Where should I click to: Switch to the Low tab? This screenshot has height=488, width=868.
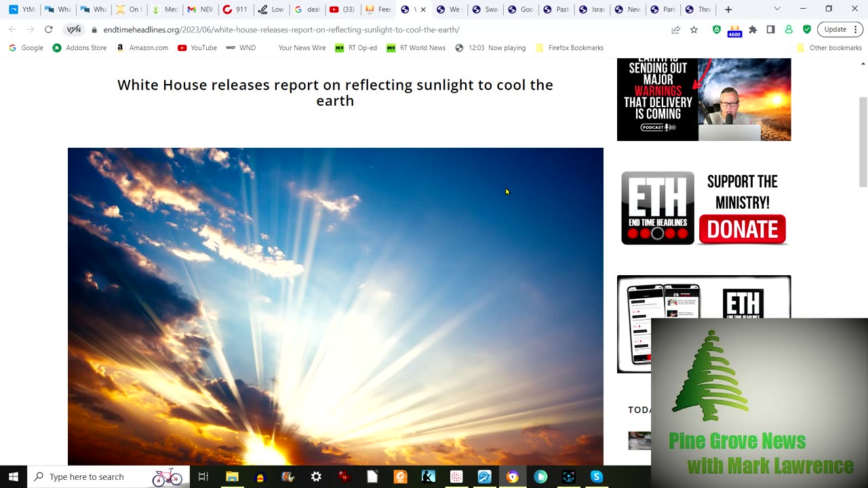click(x=271, y=9)
